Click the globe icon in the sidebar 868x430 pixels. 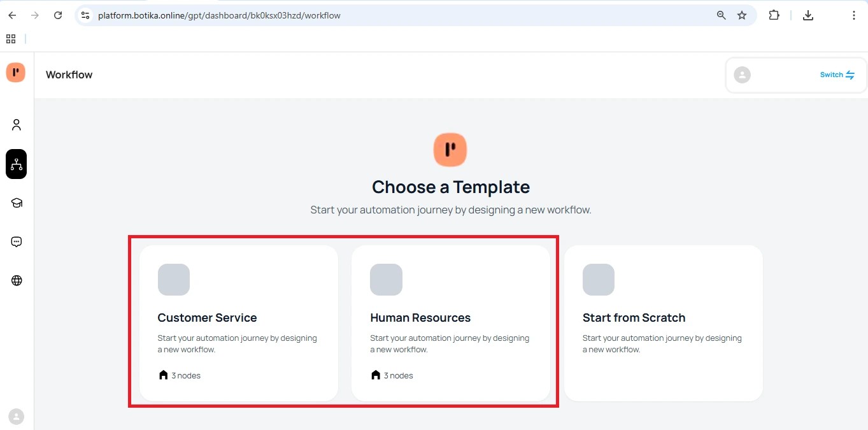tap(17, 281)
